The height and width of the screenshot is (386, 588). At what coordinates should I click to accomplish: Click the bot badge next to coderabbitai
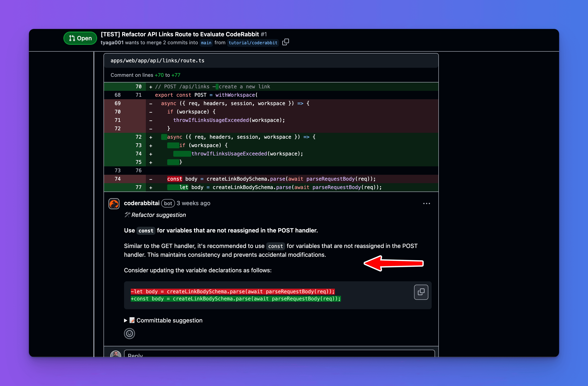(168, 203)
